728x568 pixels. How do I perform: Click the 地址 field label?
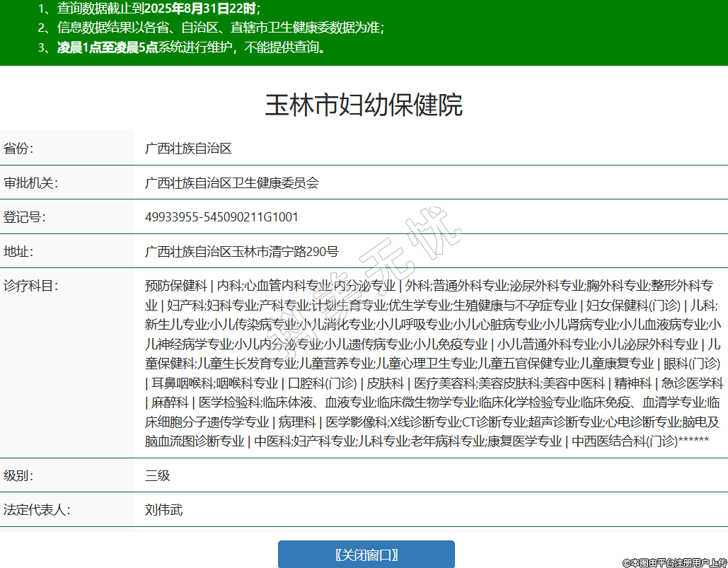[19, 251]
